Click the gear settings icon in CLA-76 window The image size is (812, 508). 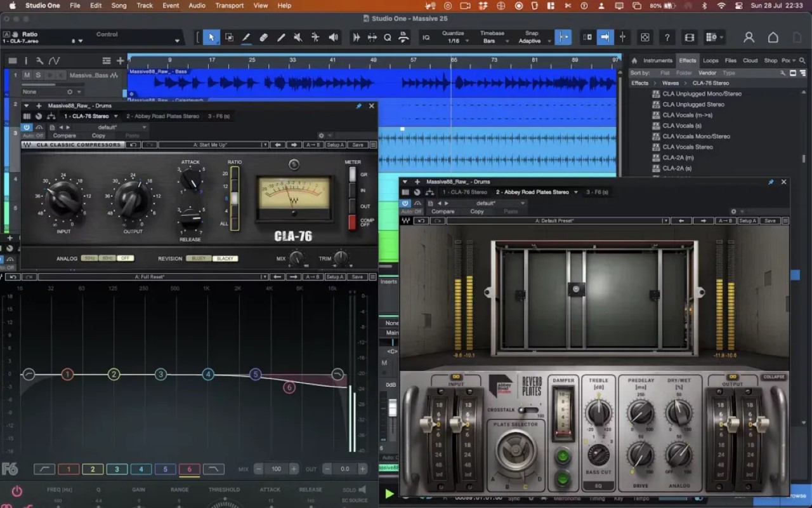click(321, 136)
